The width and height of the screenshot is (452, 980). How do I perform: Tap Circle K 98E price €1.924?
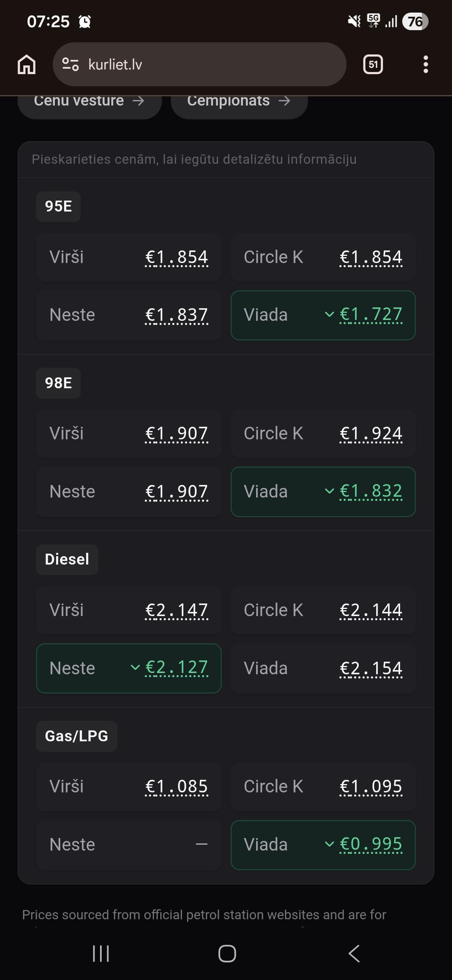pyautogui.click(x=371, y=433)
